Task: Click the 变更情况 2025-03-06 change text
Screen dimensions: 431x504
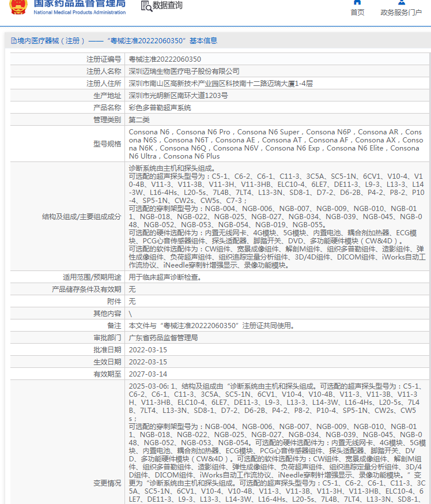Action: [x=277, y=443]
